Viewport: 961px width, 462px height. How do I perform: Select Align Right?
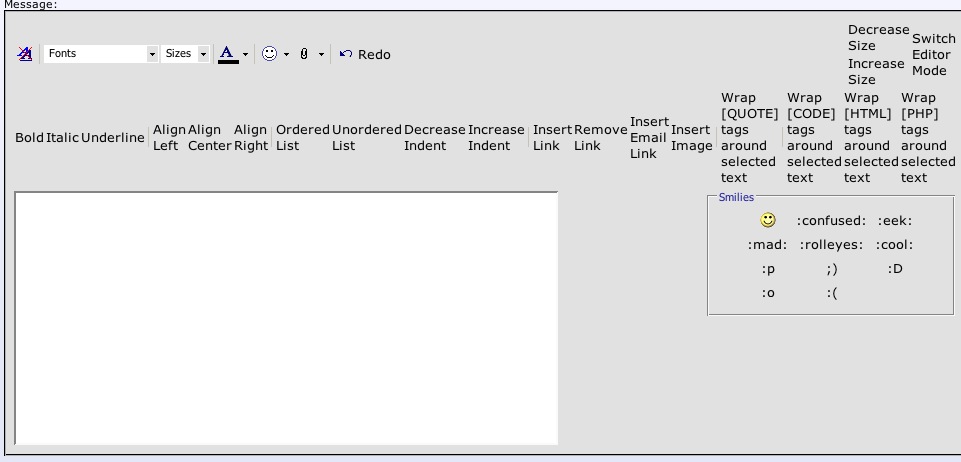click(251, 138)
